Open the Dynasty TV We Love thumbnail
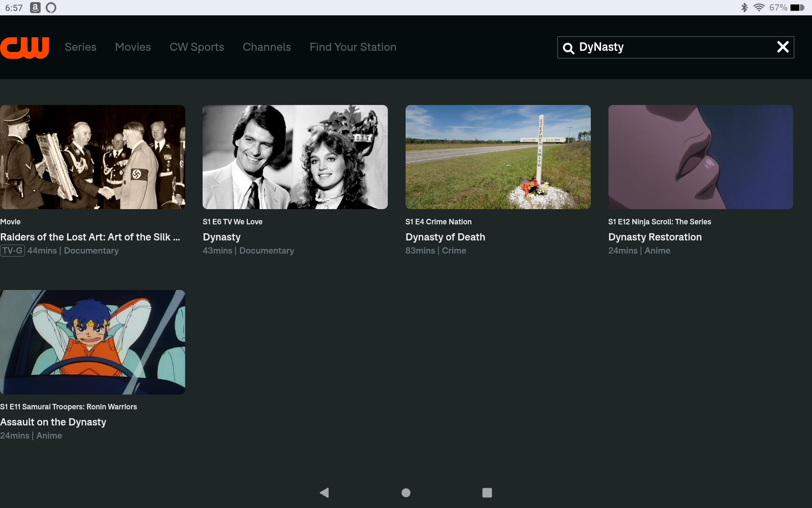This screenshot has height=508, width=812. pyautogui.click(x=295, y=157)
